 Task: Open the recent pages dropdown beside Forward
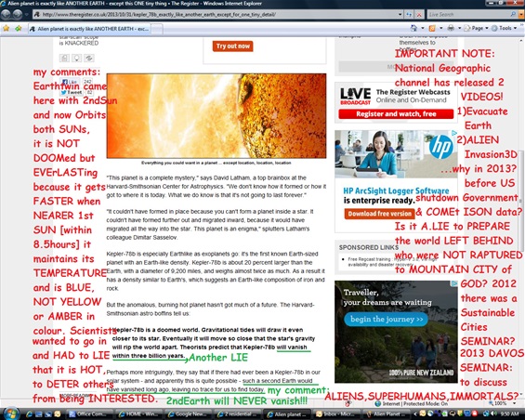(26, 15)
